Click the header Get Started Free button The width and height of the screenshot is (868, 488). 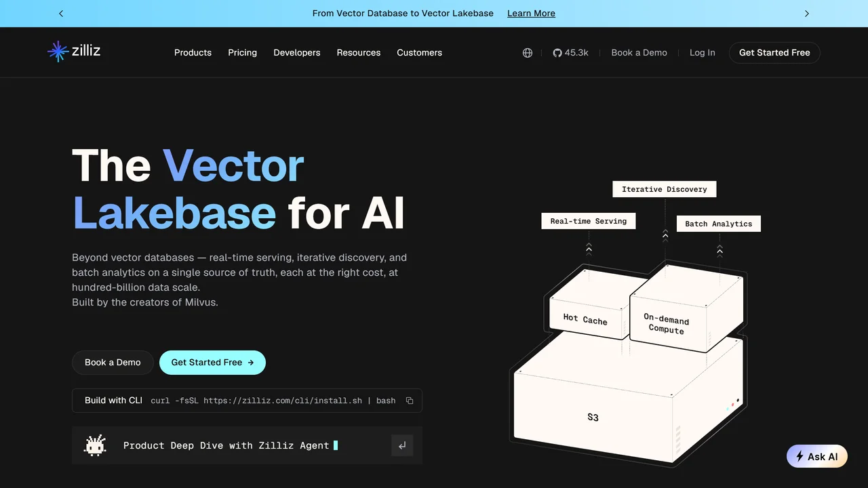point(774,53)
